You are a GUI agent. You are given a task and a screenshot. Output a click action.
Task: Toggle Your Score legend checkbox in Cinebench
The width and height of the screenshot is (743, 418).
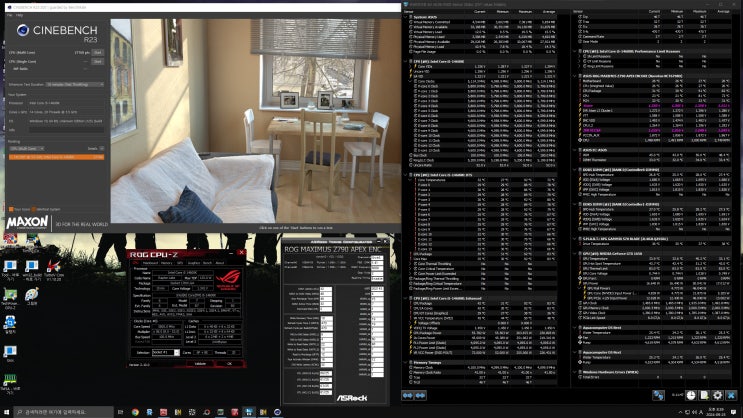tap(11, 209)
